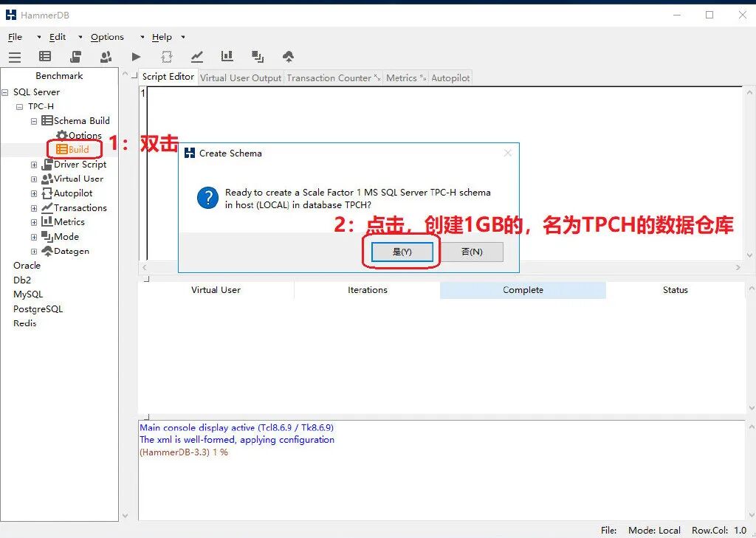Switch to the Script Editor tab
The height and width of the screenshot is (538, 756).
coord(168,77)
